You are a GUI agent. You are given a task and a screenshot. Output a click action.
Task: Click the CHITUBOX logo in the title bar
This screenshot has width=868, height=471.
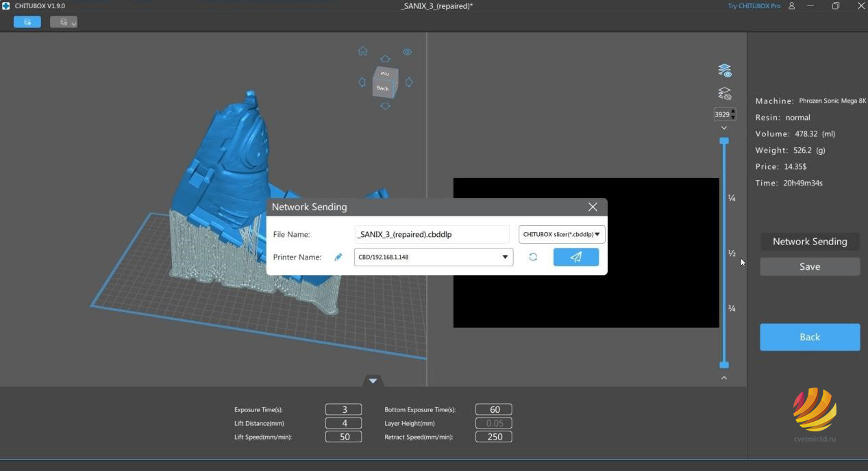(x=6, y=5)
